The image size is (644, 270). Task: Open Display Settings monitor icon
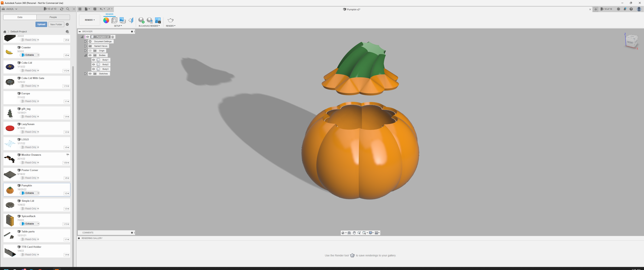(371, 233)
